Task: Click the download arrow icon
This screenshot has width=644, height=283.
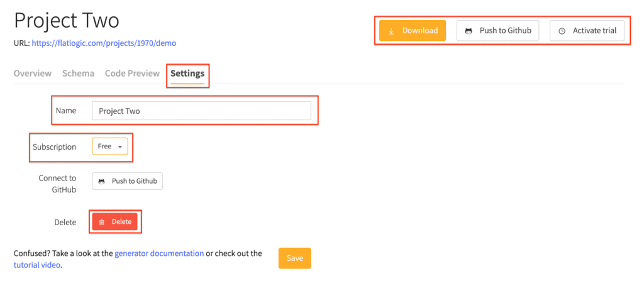Action: point(391,31)
